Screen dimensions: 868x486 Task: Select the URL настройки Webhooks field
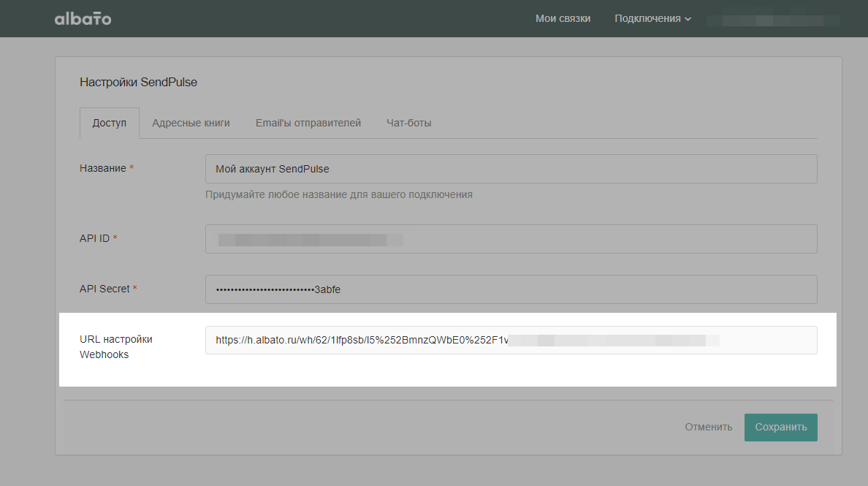pos(511,340)
